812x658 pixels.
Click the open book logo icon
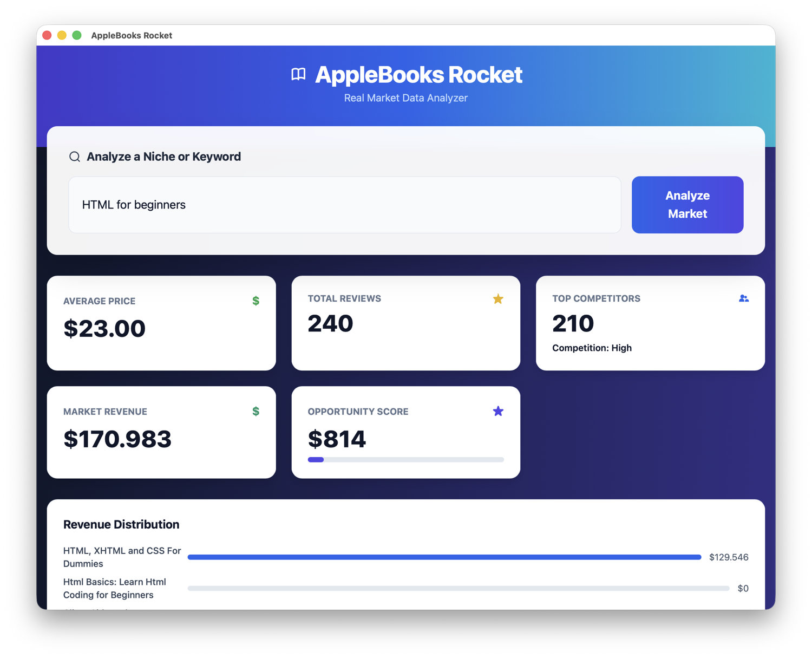(x=298, y=74)
